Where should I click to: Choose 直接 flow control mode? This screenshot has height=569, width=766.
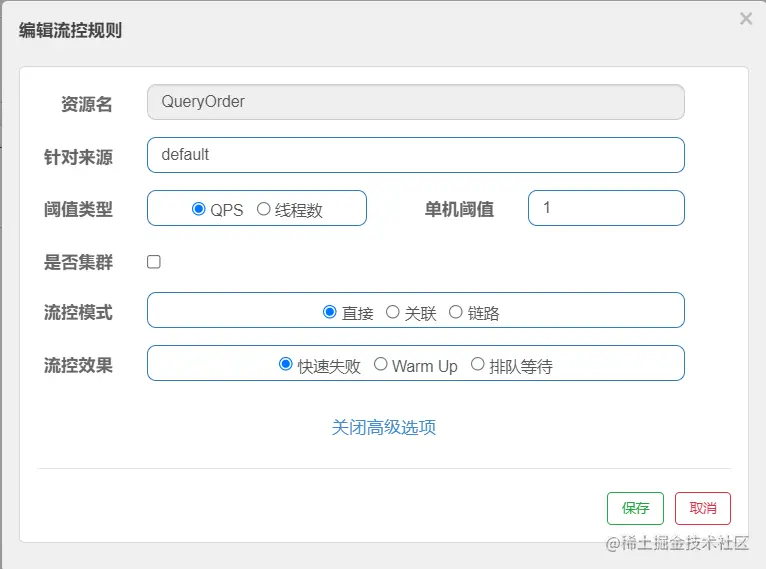[330, 312]
